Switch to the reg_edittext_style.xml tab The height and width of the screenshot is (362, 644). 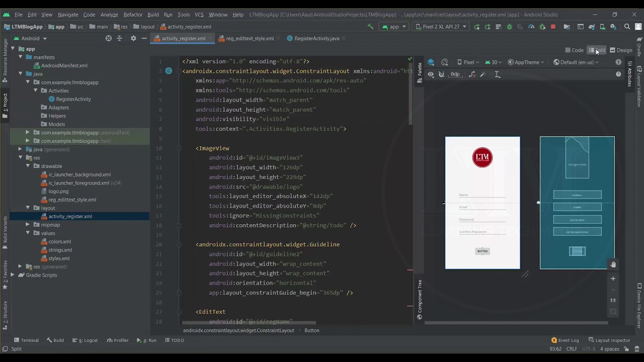click(x=246, y=38)
